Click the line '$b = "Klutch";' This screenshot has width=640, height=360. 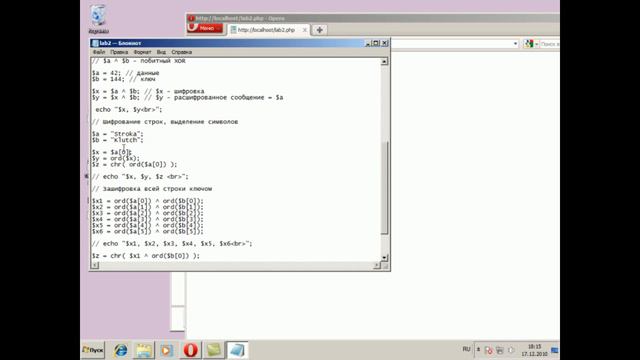coord(118,140)
